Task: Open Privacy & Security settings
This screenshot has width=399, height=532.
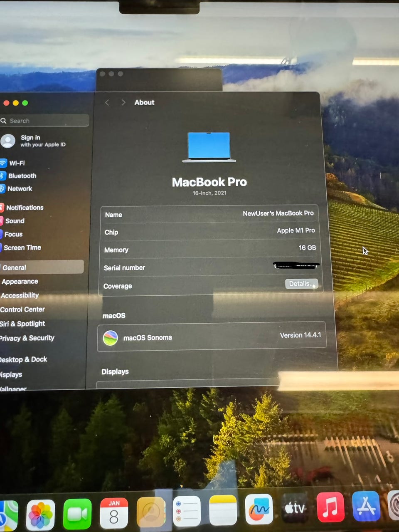Action: tap(27, 338)
